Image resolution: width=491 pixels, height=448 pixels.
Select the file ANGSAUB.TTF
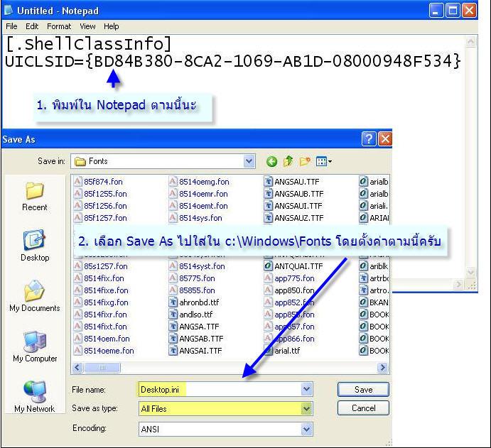294,194
